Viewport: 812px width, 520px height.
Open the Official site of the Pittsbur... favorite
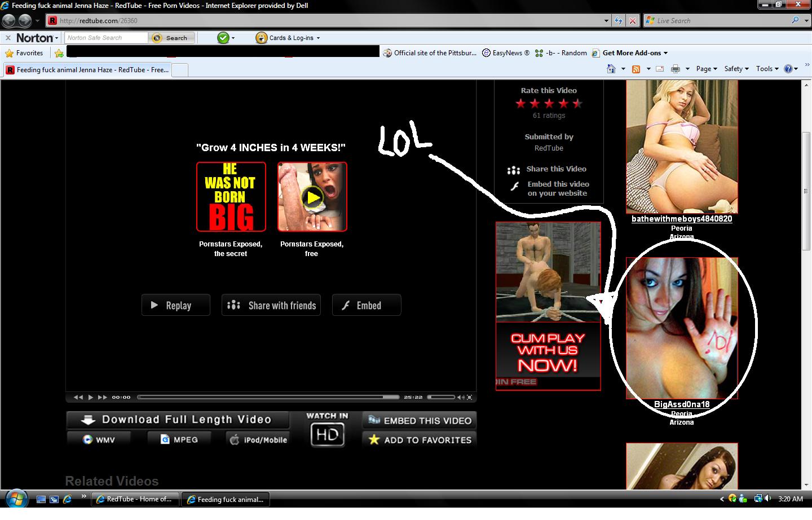click(x=430, y=53)
